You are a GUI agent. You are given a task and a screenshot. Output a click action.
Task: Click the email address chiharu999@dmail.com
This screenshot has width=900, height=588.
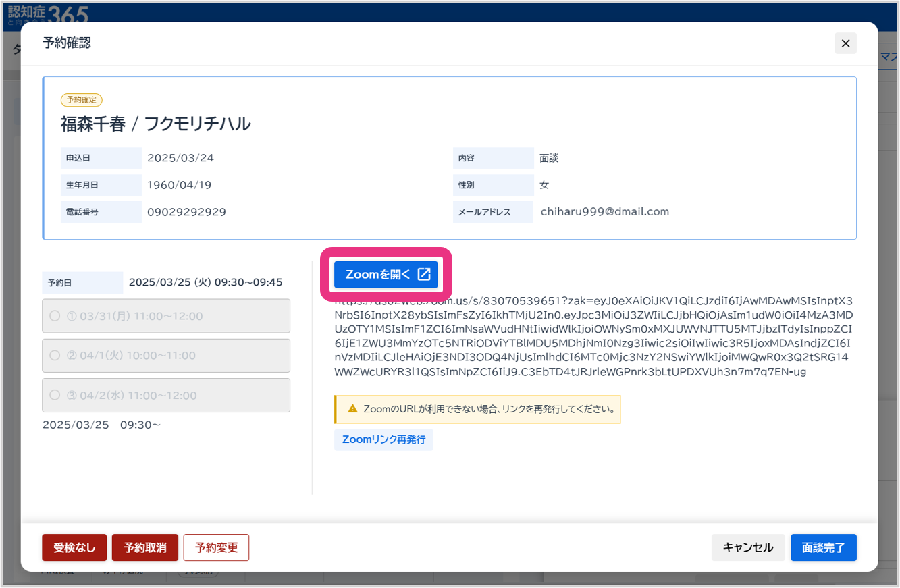604,211
